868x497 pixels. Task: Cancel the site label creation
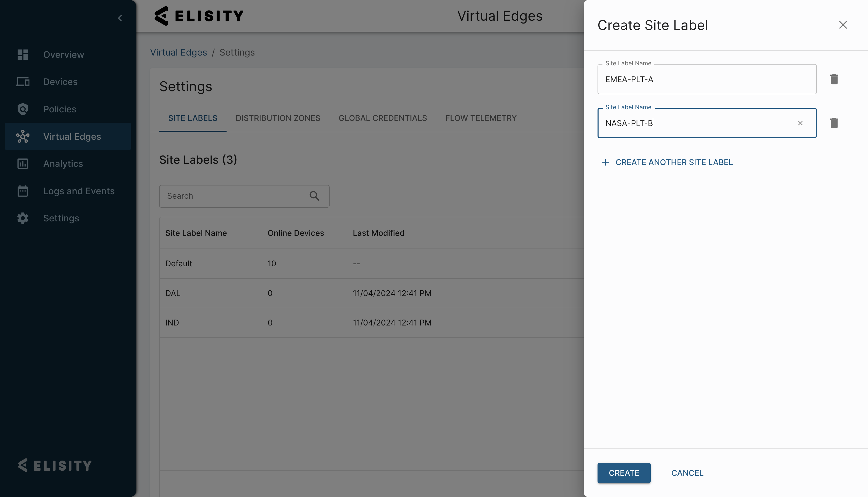tap(687, 473)
